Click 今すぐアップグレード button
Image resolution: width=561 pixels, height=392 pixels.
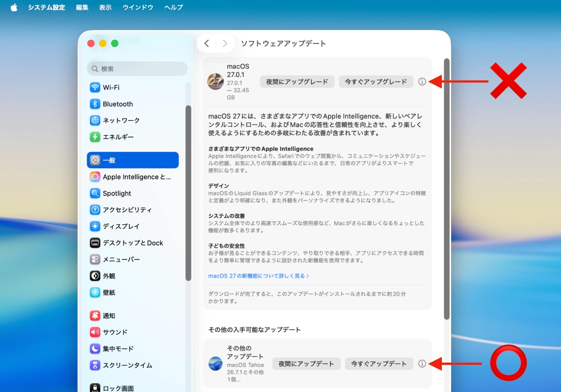pyautogui.click(x=376, y=81)
